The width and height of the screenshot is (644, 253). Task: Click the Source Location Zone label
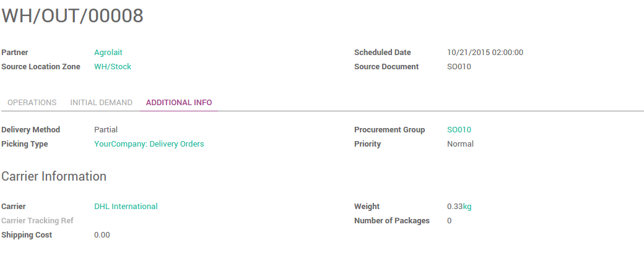41,67
